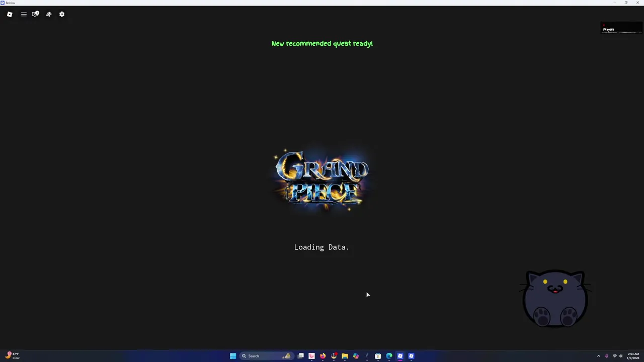The width and height of the screenshot is (644, 362).
Task: Click the Grand Piece game logo
Action: click(322, 180)
